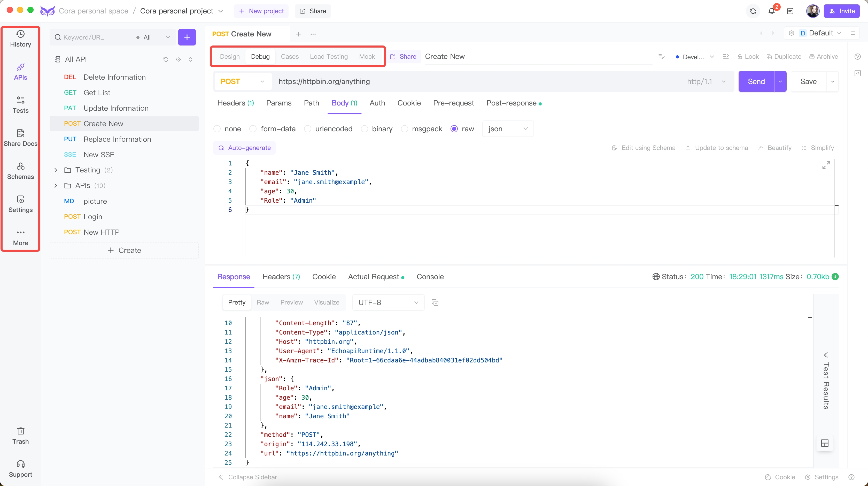
Task: Switch to the Load Testing tab
Action: click(x=329, y=57)
